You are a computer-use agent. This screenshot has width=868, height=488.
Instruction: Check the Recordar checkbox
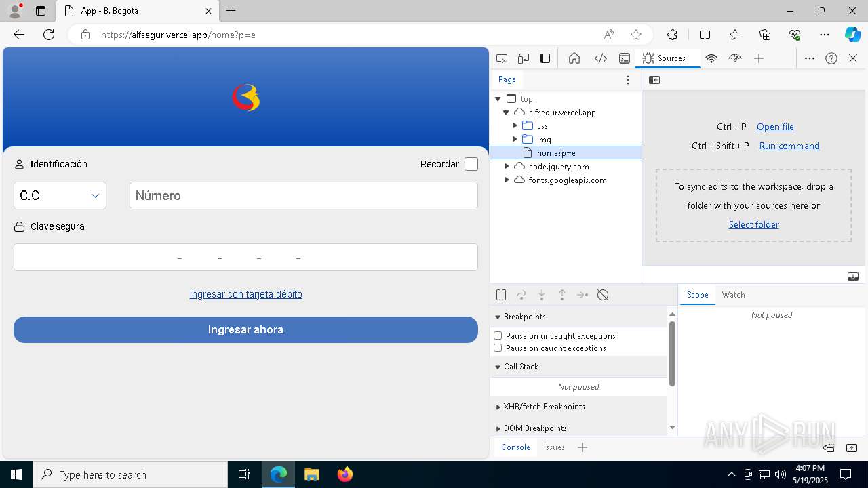tap(471, 164)
